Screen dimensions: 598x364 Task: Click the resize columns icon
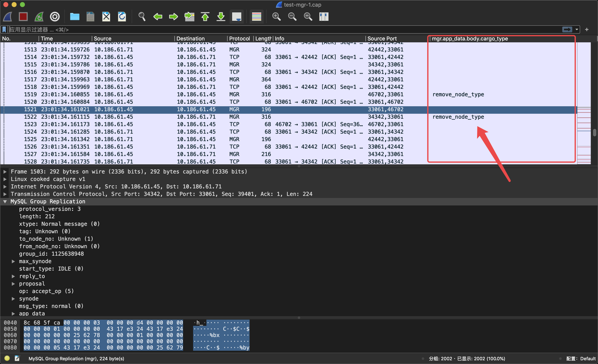pos(324,16)
